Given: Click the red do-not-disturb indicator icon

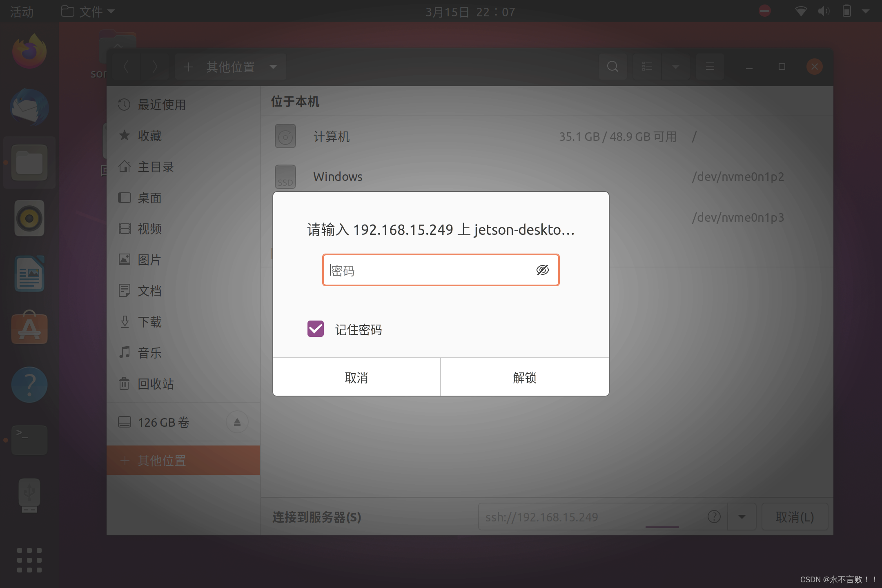Looking at the screenshot, I should [x=765, y=11].
